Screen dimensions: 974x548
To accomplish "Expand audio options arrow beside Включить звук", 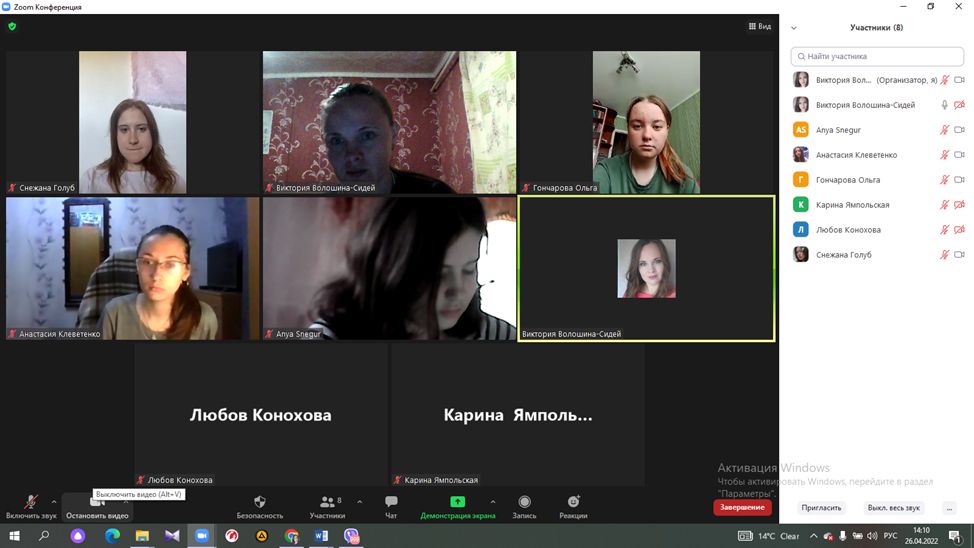I will point(54,502).
